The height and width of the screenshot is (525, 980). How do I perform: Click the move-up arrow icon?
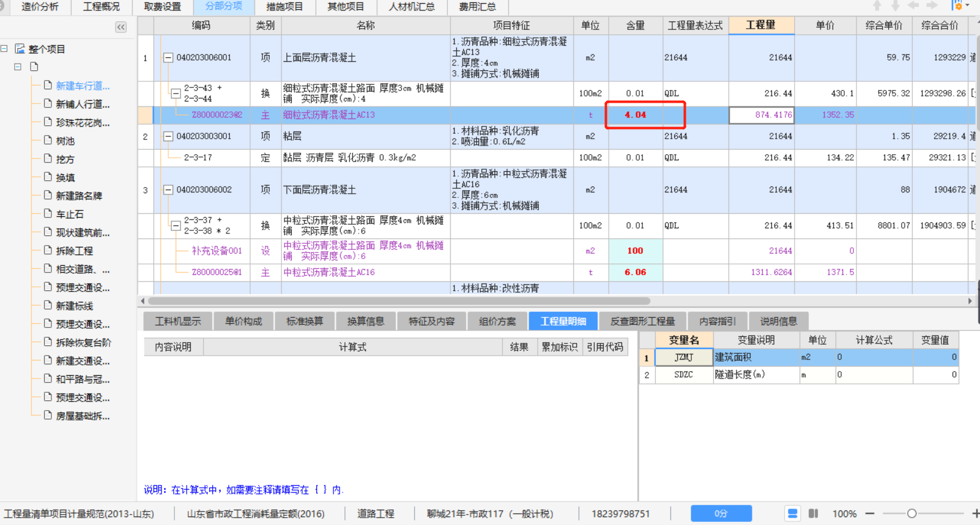tap(877, 6)
